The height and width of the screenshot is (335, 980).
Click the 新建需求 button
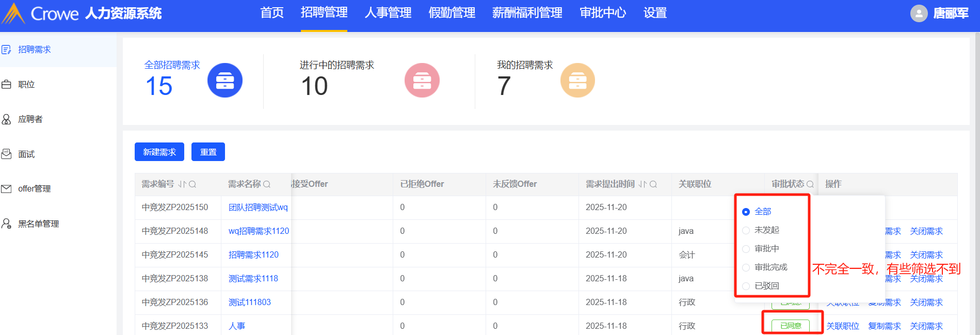[159, 152]
